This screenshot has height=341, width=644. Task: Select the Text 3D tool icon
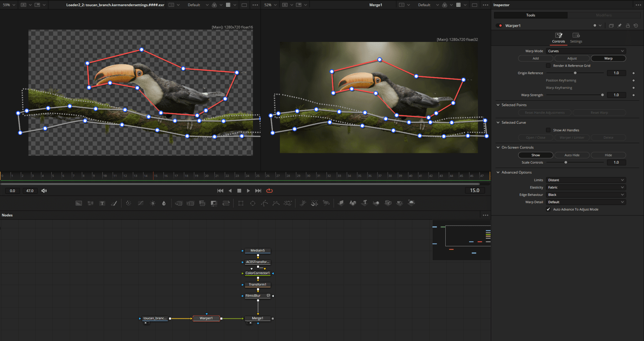[364, 203]
